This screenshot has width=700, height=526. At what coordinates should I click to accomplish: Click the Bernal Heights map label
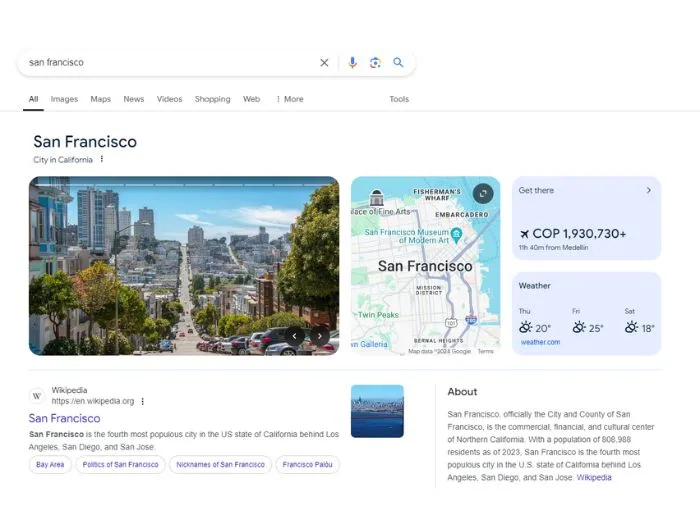click(x=438, y=341)
